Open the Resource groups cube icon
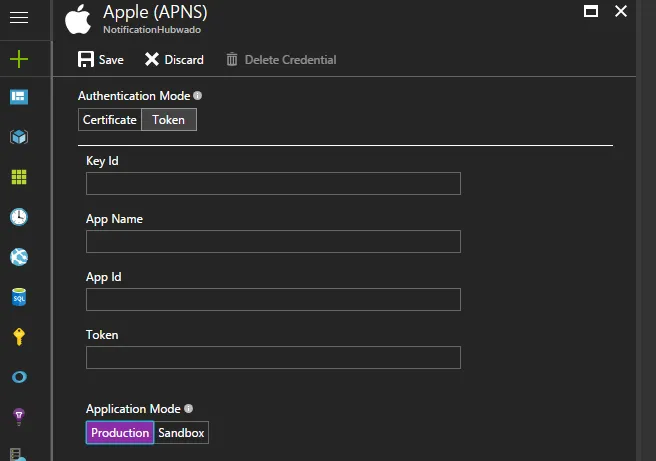 coord(19,137)
